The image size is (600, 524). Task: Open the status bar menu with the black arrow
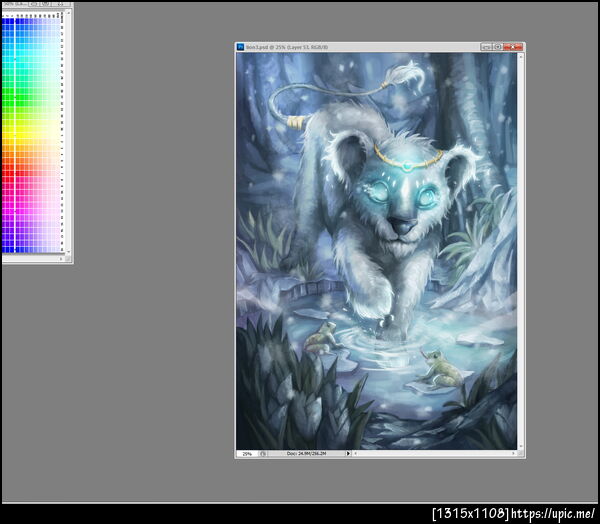348,454
